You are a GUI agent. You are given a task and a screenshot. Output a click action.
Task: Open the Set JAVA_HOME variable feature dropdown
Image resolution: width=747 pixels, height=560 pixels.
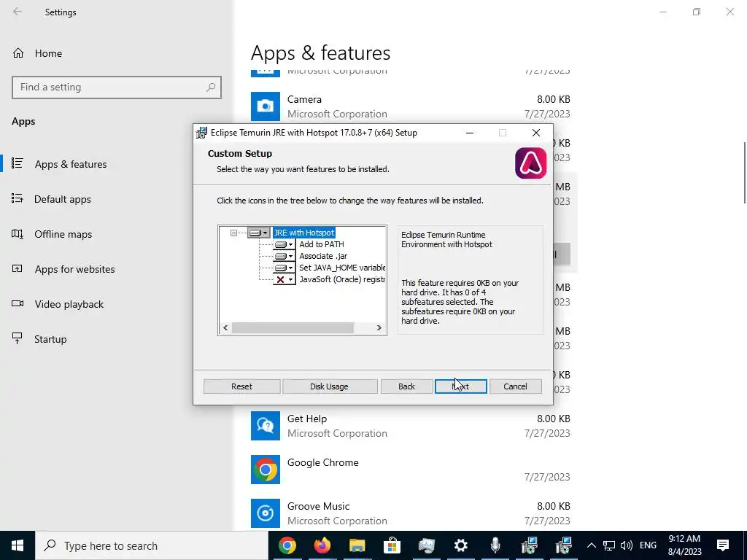click(284, 268)
